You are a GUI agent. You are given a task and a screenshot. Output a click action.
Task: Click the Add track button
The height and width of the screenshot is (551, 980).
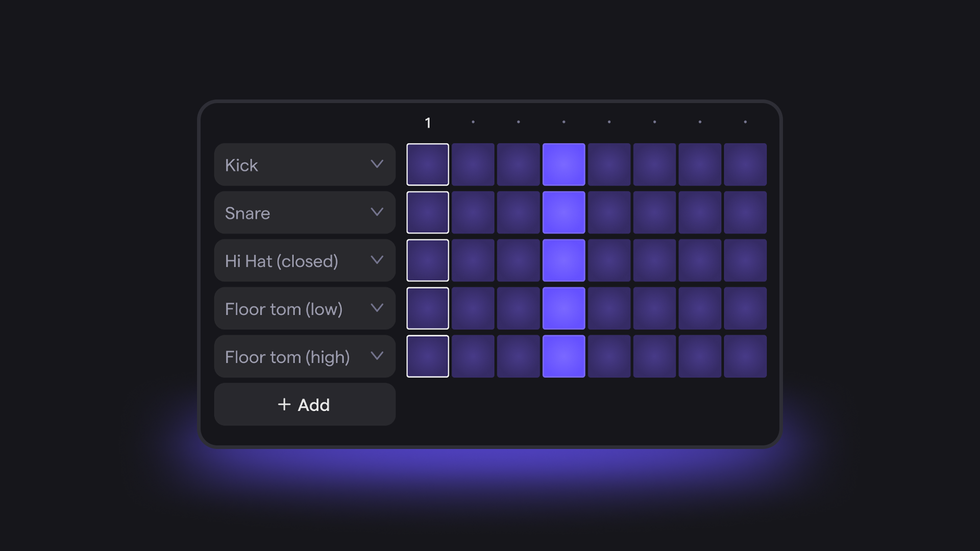tap(305, 405)
